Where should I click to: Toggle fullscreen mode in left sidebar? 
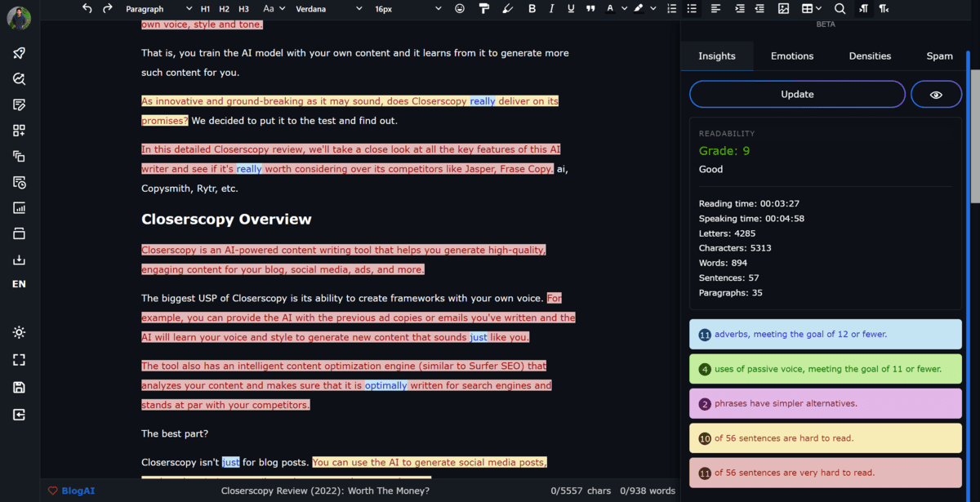click(x=19, y=360)
